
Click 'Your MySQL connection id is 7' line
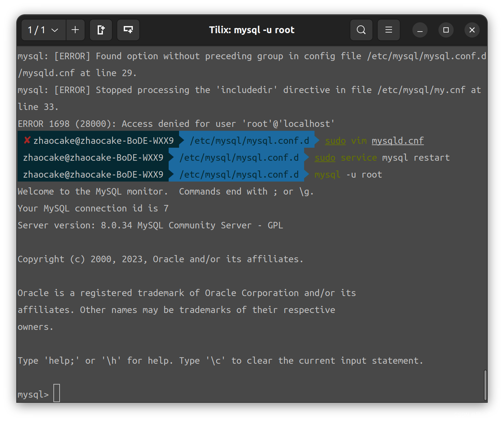(x=93, y=209)
